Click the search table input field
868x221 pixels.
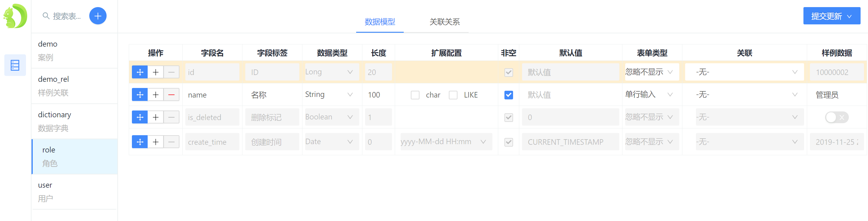tap(67, 16)
